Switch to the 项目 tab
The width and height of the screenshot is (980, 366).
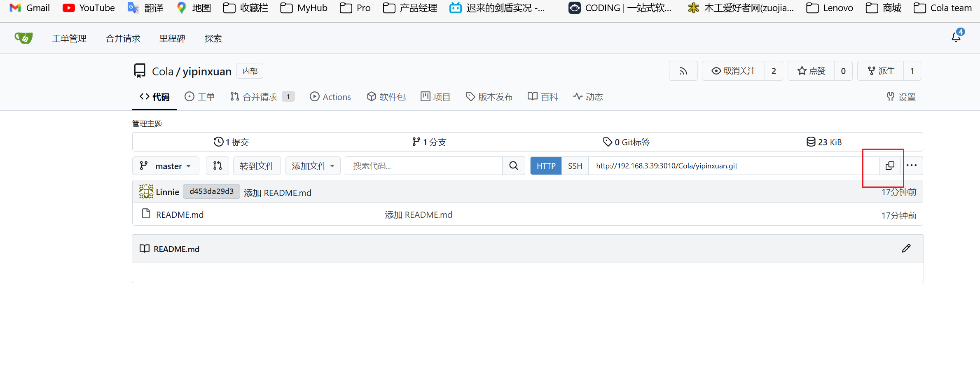pyautogui.click(x=435, y=97)
